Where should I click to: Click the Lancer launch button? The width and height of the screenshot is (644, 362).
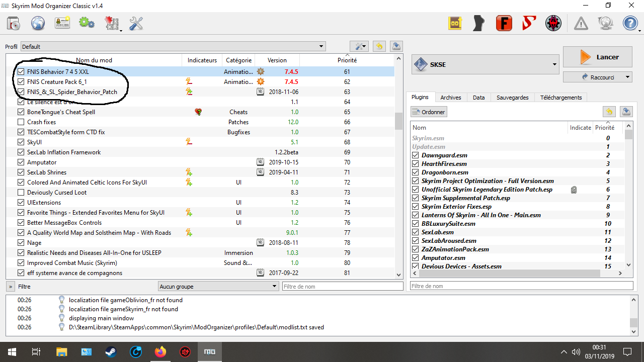coord(598,57)
